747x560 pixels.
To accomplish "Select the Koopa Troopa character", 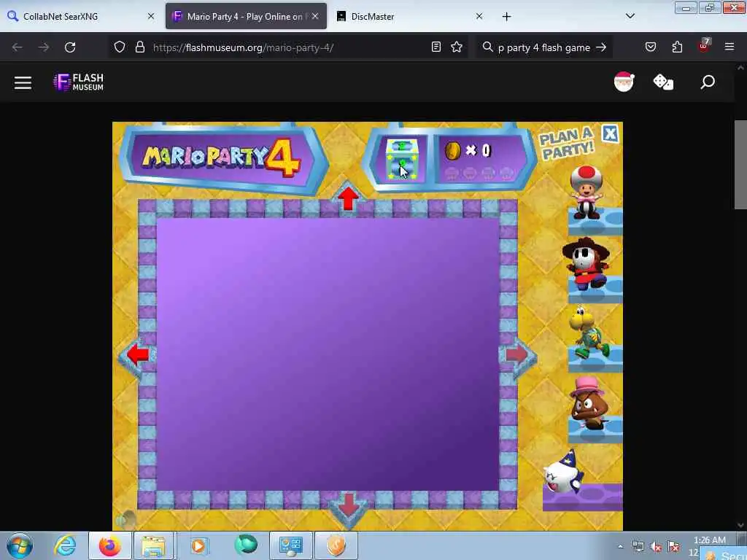I will pos(589,332).
